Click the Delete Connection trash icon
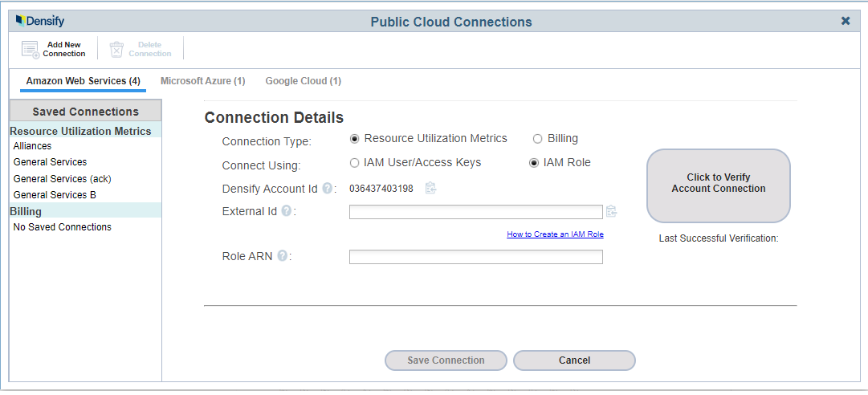The width and height of the screenshot is (868, 395). [x=117, y=50]
